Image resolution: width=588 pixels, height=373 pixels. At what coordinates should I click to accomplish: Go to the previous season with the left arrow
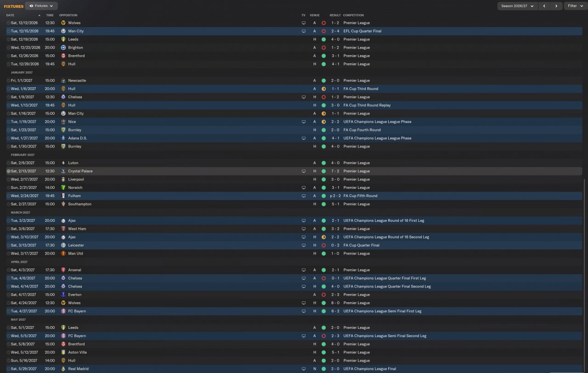[544, 6]
